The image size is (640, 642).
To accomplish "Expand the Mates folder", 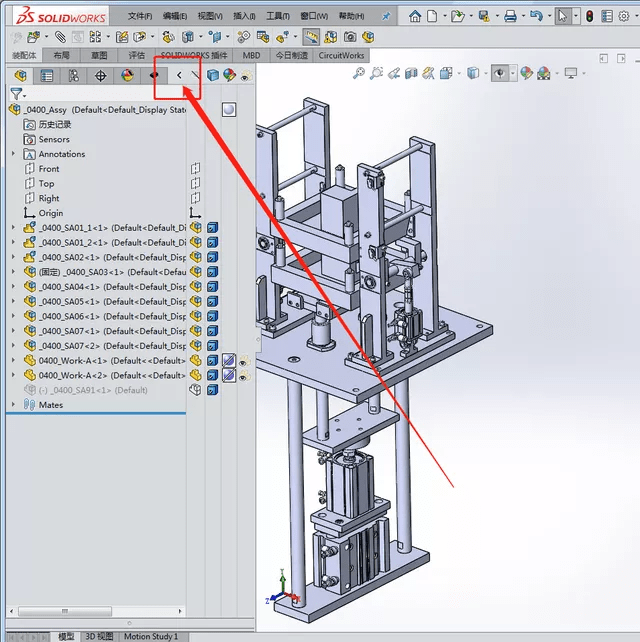I will (13, 405).
